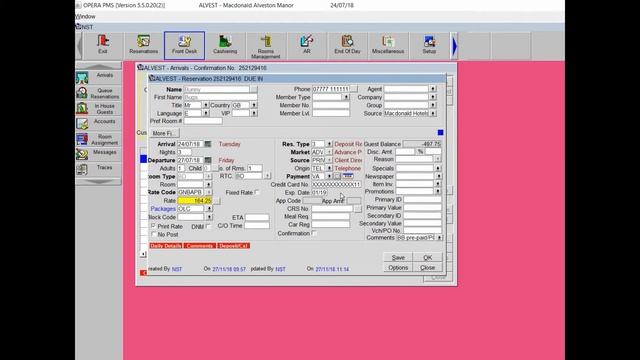The image size is (640, 360).
Task: Select the Front Desk toolbar icon
Action: point(184,45)
